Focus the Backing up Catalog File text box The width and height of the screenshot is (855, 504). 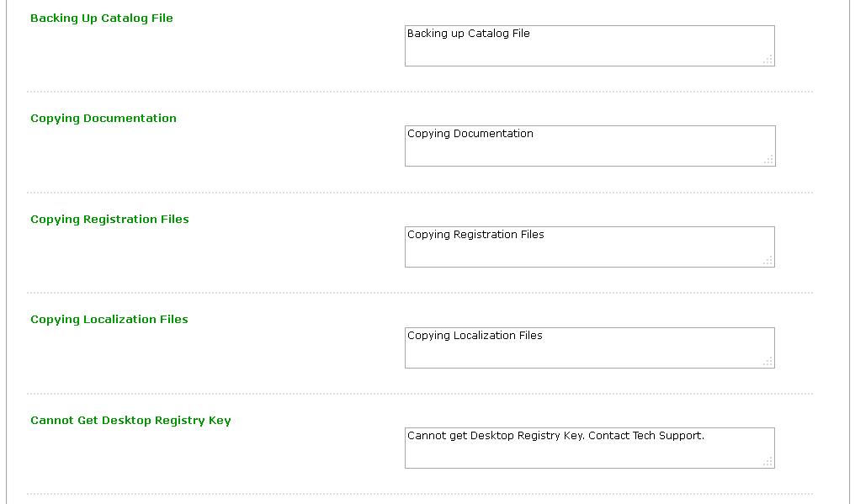[x=589, y=49]
